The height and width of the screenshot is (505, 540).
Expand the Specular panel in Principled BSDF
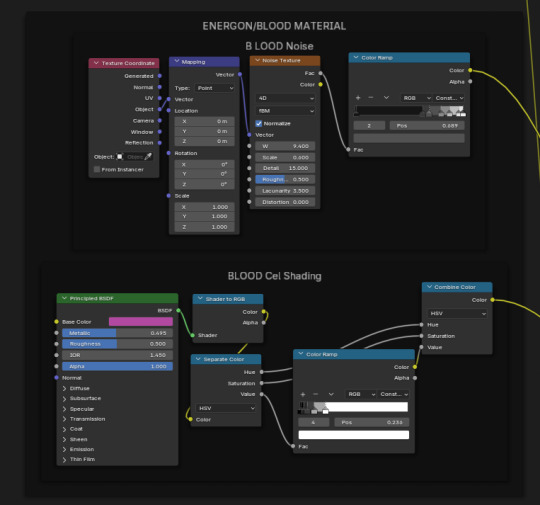coord(64,409)
